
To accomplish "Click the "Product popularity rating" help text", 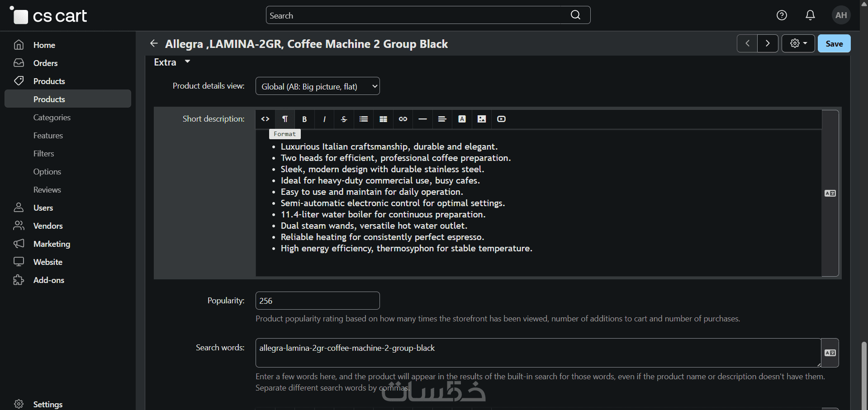I will [x=498, y=319].
